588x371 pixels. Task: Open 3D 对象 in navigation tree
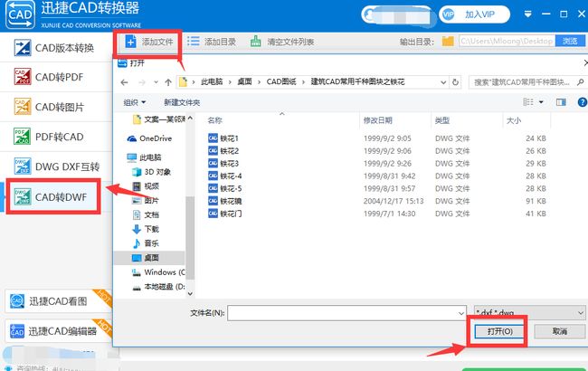[151, 172]
